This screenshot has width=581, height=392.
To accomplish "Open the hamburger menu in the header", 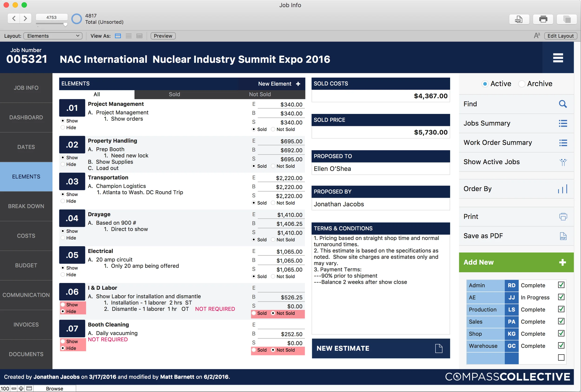I will pos(558,58).
